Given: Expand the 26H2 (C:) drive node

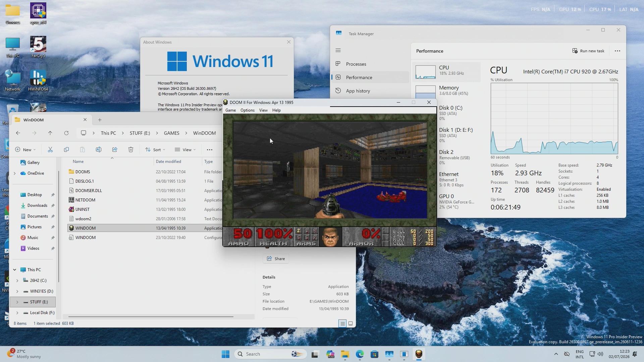Looking at the screenshot, I should tap(17, 281).
